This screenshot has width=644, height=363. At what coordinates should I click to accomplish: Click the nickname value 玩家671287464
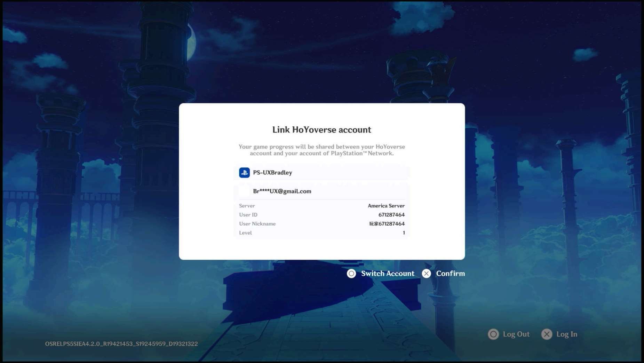point(387,224)
